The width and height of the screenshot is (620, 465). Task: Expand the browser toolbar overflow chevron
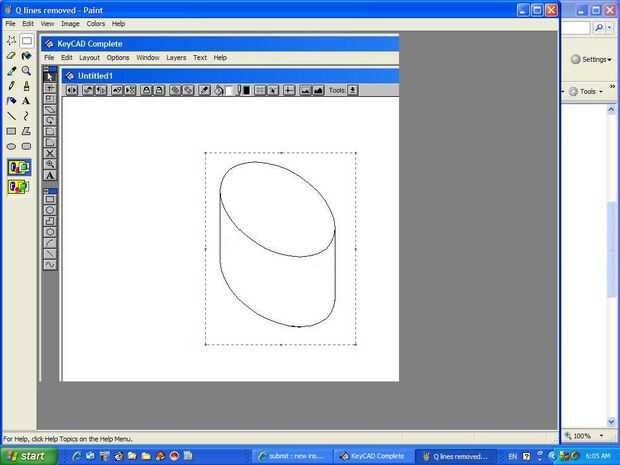pos(612,86)
